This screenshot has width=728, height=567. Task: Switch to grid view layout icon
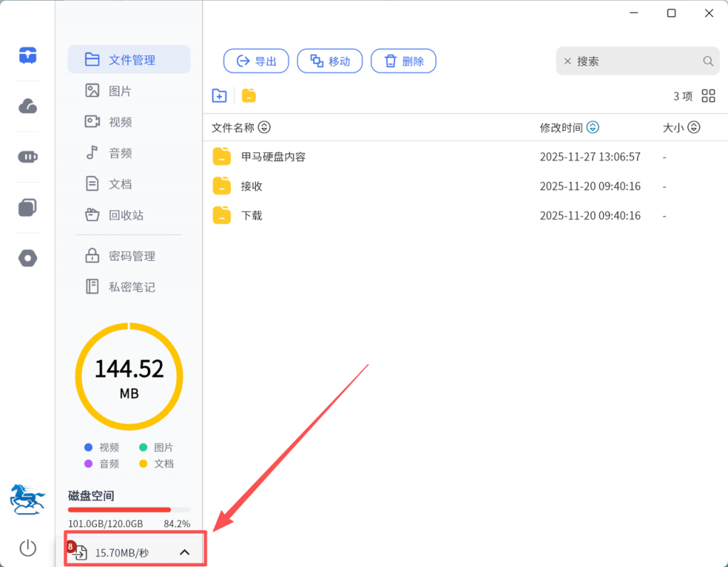pyautogui.click(x=708, y=96)
